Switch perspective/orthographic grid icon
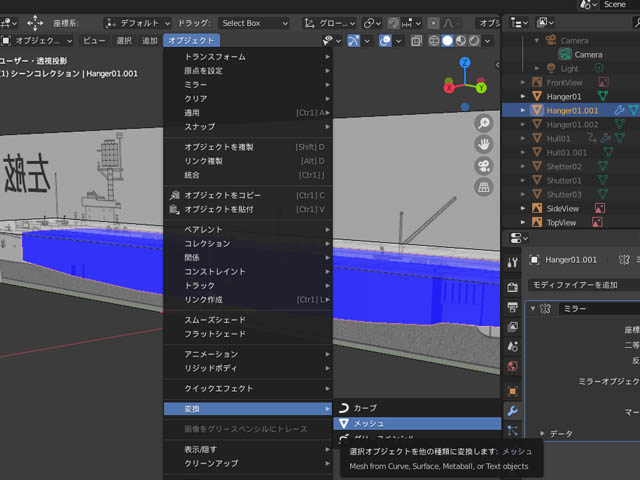Screen dimensions: 640x480 [484, 187]
